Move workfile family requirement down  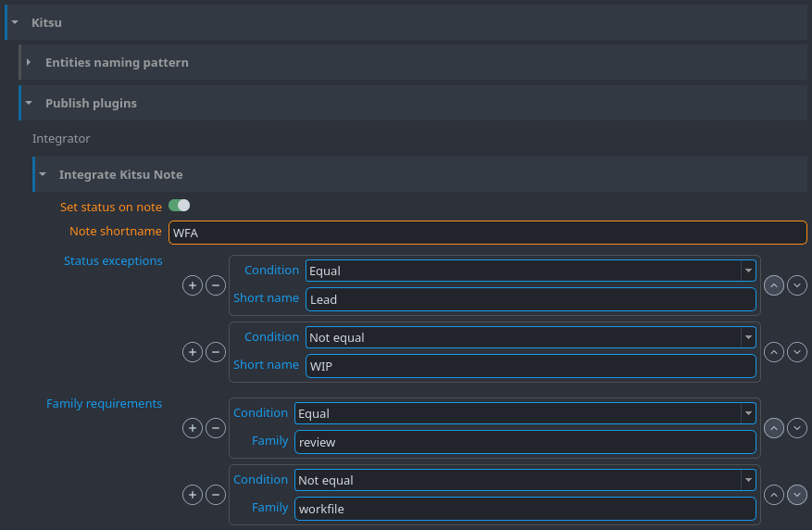tap(797, 496)
